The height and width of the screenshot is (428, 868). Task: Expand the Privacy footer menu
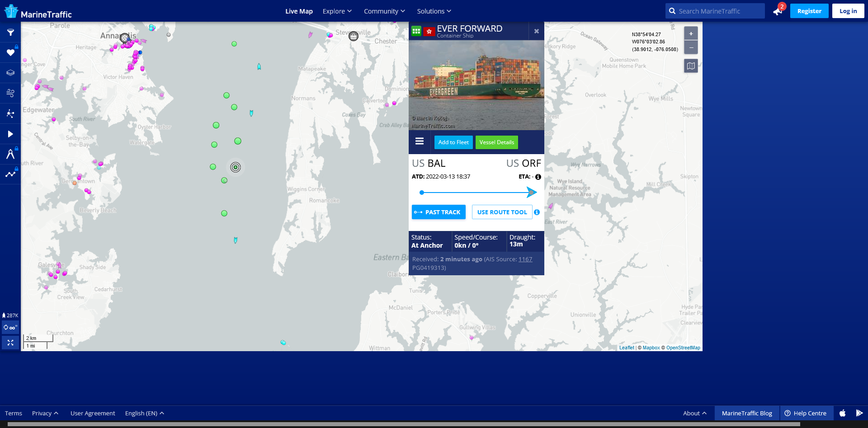(45, 414)
